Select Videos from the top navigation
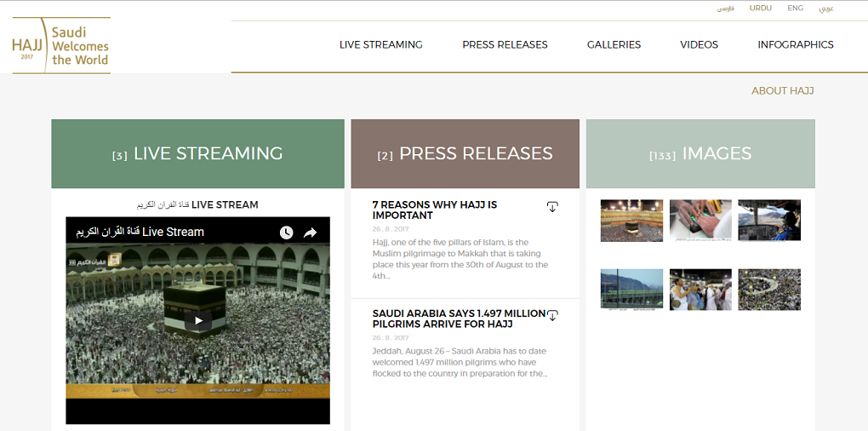The image size is (868, 431). [699, 44]
